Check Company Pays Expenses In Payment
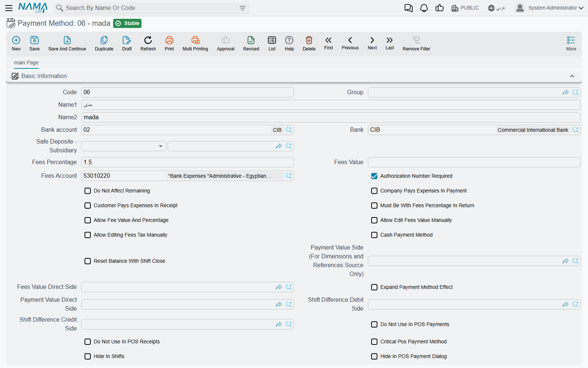 coord(374,191)
